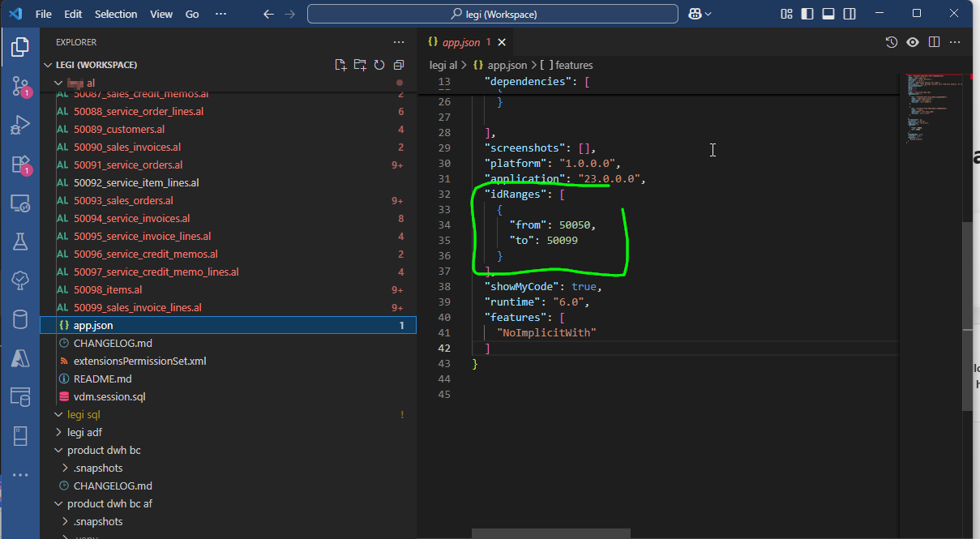The height and width of the screenshot is (539, 980).
Task: Click the VS Code logo menu
Action: pyautogui.click(x=15, y=14)
